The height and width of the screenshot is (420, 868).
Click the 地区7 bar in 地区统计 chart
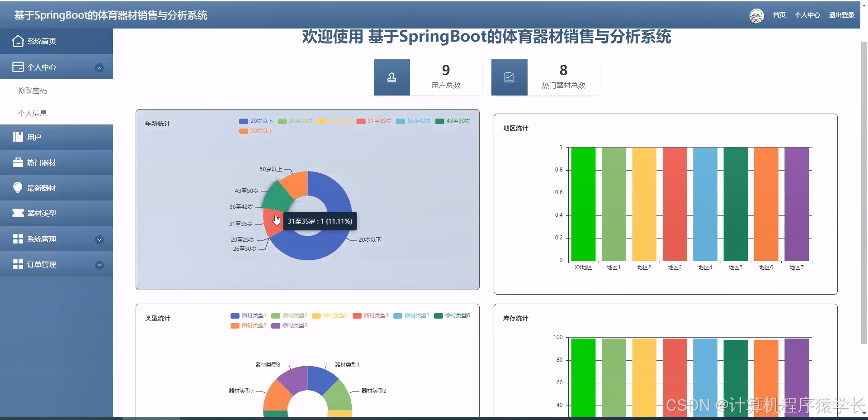click(797, 204)
